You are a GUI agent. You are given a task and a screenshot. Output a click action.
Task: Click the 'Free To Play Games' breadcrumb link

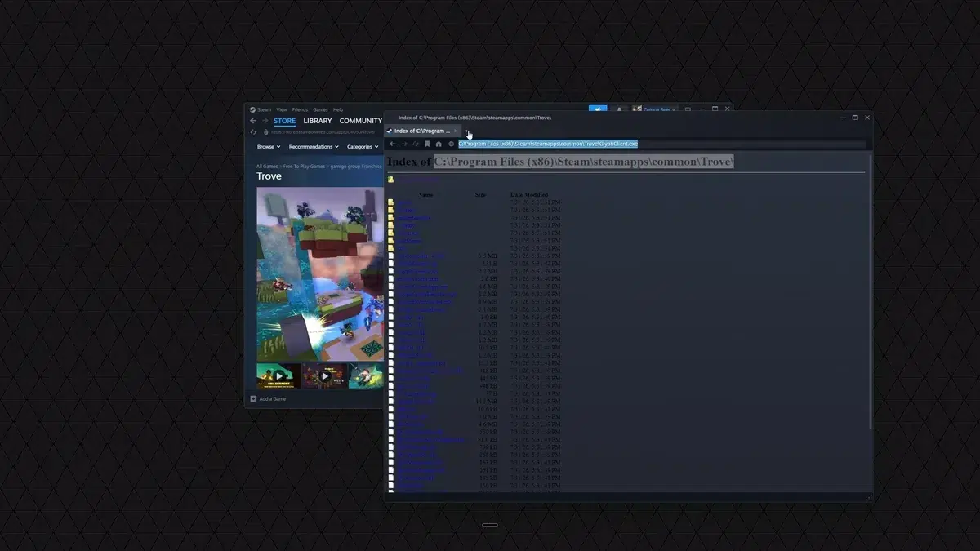tap(304, 166)
